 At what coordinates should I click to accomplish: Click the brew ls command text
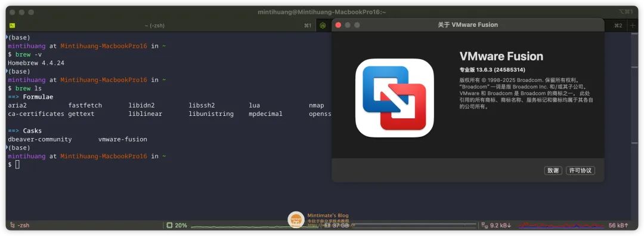tap(29, 88)
